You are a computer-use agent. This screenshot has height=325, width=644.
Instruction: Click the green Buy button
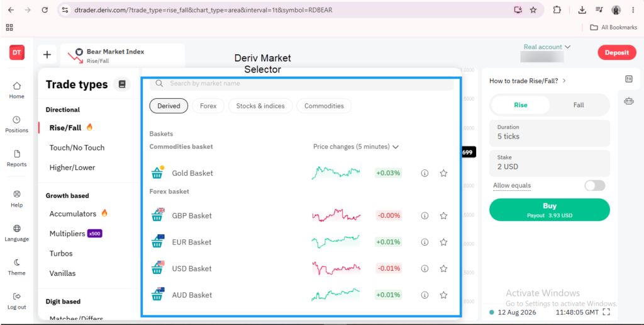[x=550, y=210]
